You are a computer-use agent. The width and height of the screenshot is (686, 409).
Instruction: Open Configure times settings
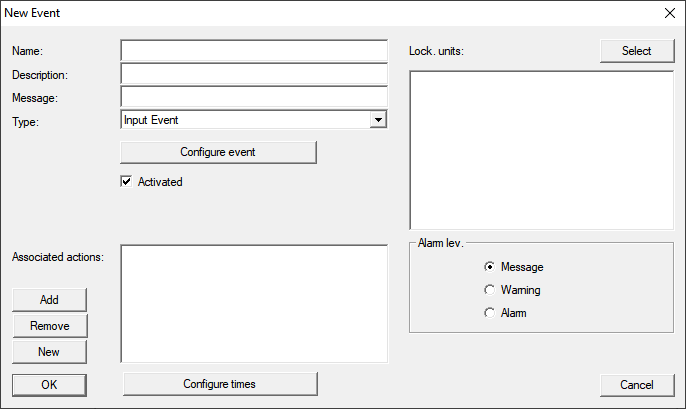[x=219, y=384]
